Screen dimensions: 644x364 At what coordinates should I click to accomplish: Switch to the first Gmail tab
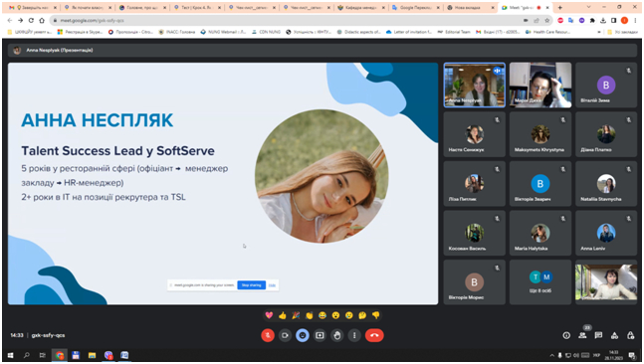click(x=33, y=7)
